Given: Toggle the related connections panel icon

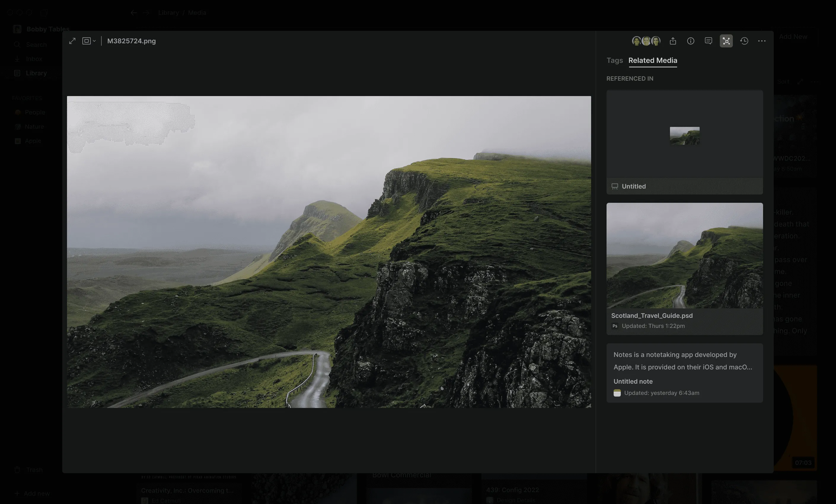Looking at the screenshot, I should tap(726, 41).
